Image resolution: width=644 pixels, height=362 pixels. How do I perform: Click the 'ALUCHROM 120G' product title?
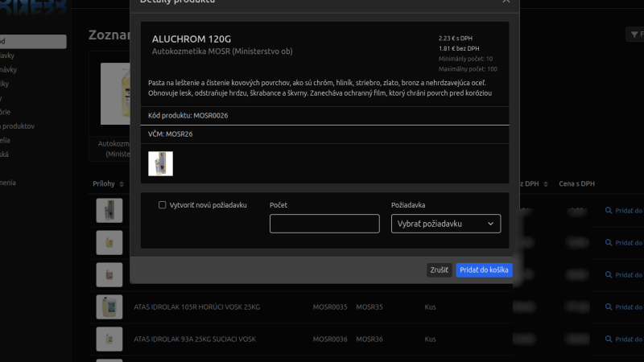192,39
